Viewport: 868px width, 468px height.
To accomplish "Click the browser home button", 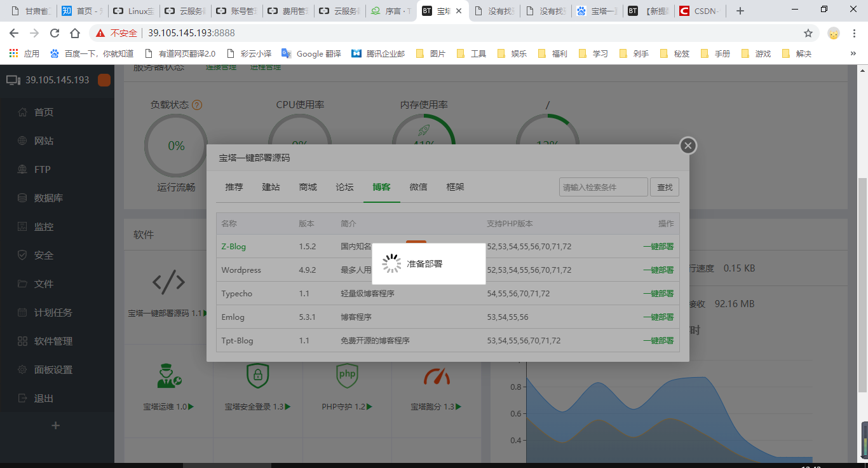I will [75, 33].
